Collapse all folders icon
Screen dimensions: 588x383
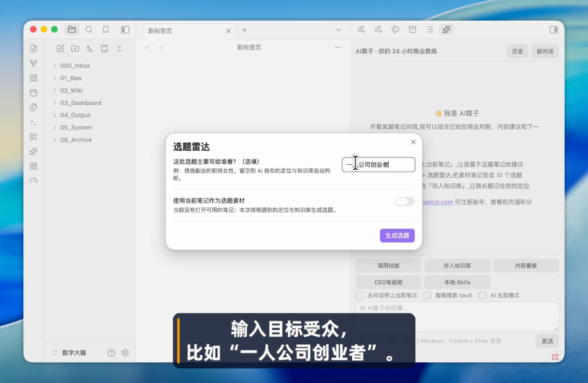pos(119,48)
